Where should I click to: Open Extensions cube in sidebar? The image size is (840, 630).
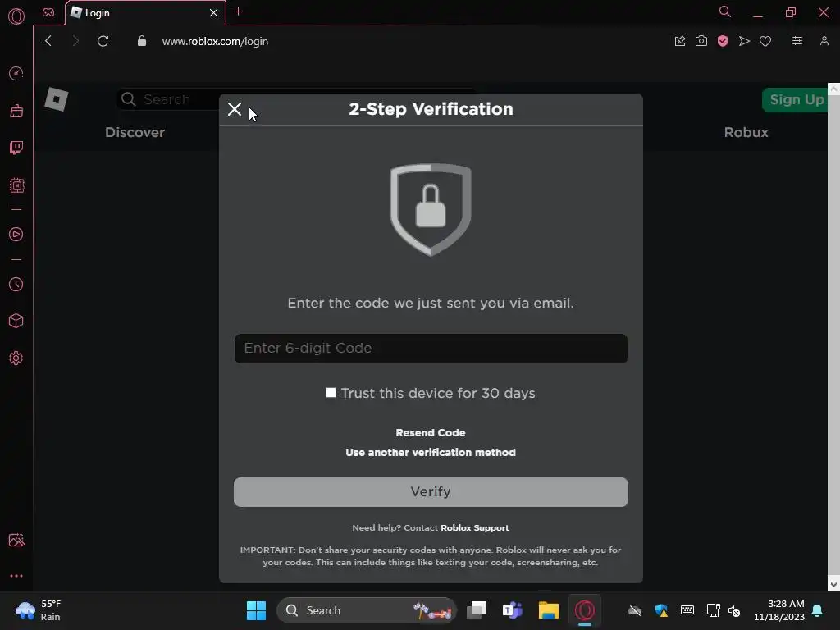click(16, 321)
